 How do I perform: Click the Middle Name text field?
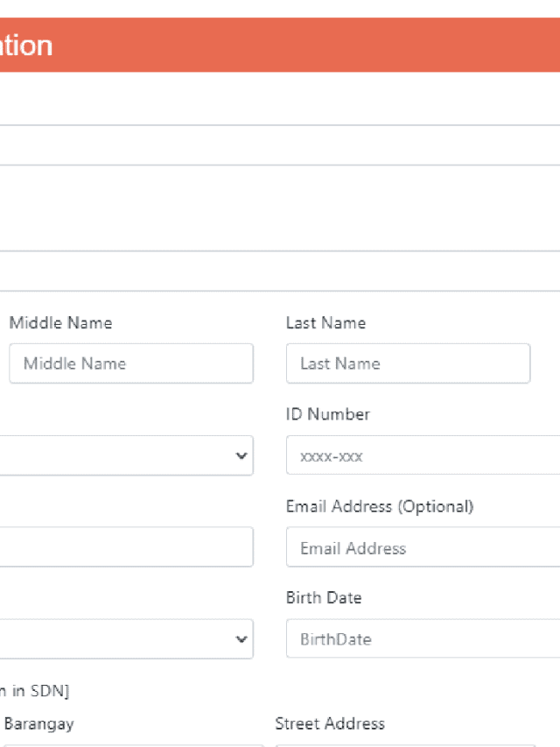131,363
